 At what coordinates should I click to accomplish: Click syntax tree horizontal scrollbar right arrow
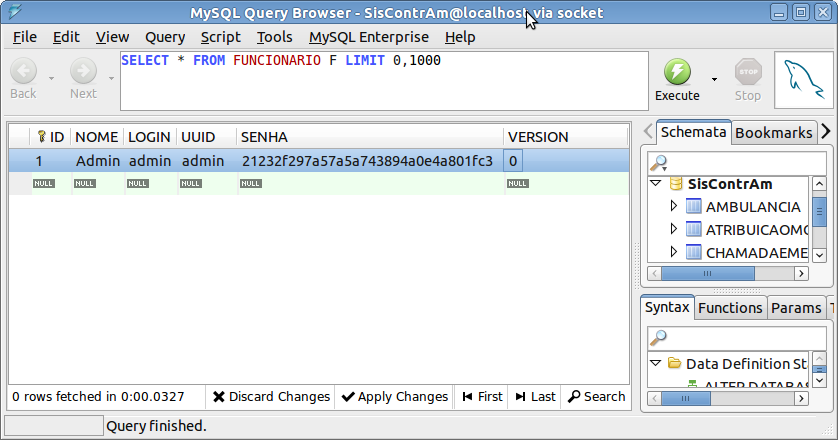[801, 398]
